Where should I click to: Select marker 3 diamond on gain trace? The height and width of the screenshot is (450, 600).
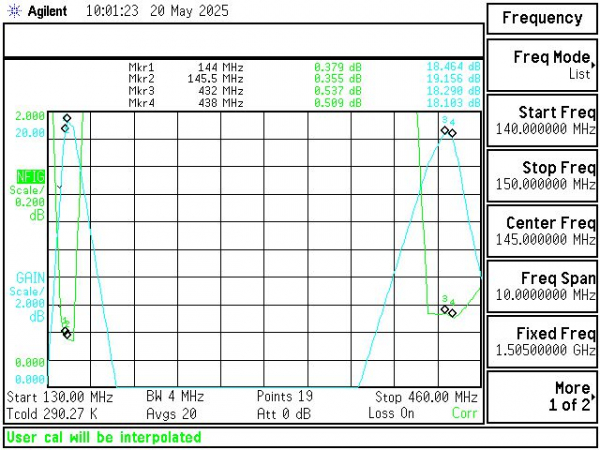[445, 130]
